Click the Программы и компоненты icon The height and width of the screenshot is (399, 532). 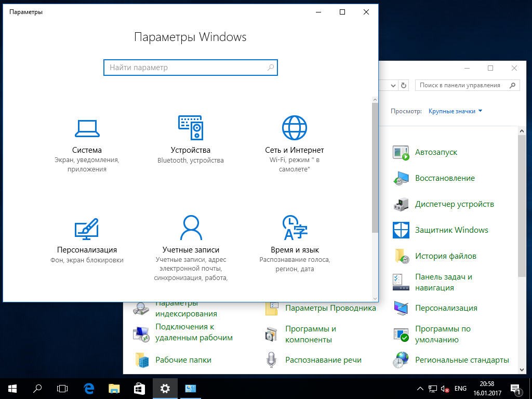tap(271, 334)
